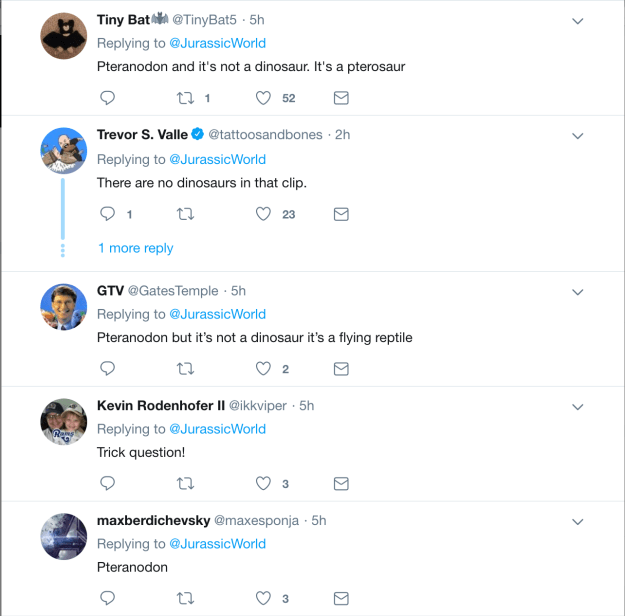
Task: Reply to Tiny Bat's tweet
Action: click(x=108, y=98)
